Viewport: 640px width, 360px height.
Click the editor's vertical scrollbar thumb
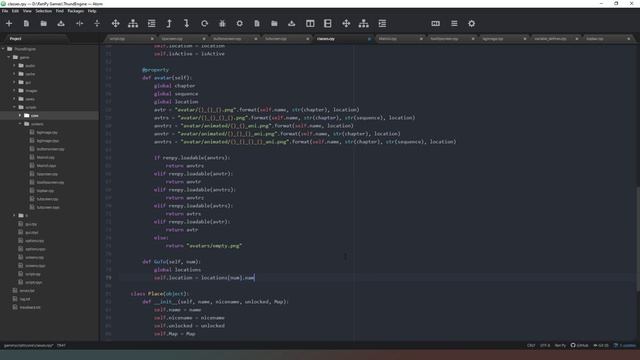tap(638, 239)
